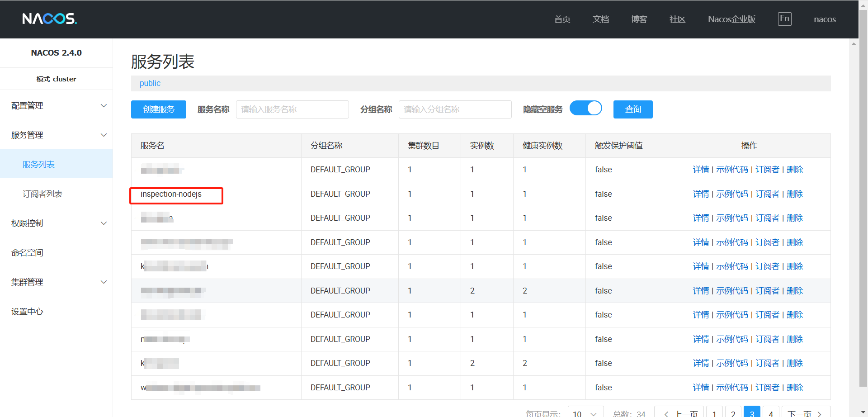Focus the 分组名称 input field

[455, 109]
